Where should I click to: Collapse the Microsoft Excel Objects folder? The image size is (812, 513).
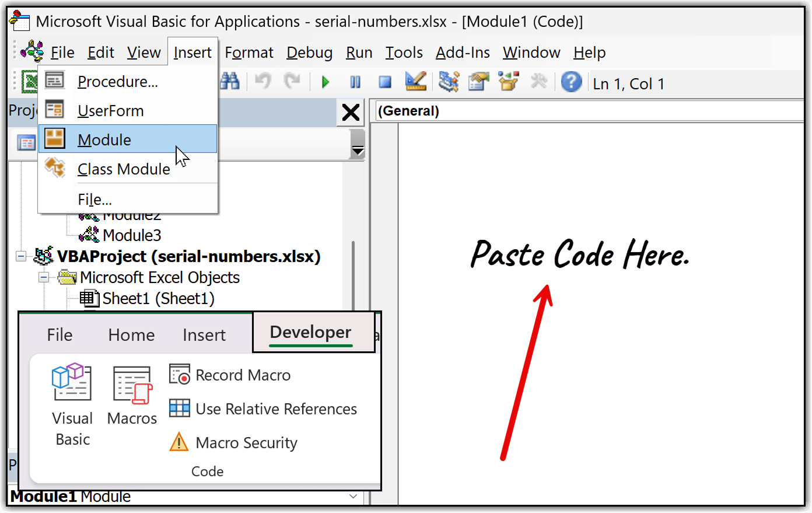(x=44, y=277)
